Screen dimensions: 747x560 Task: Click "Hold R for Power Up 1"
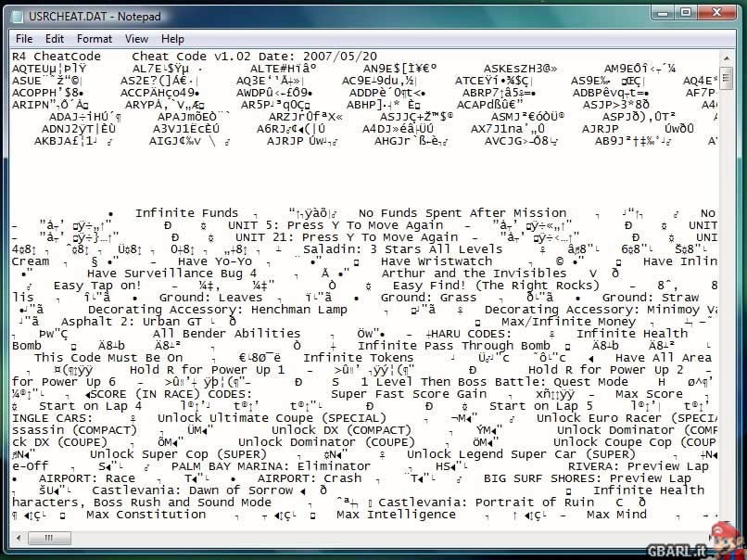click(x=207, y=370)
